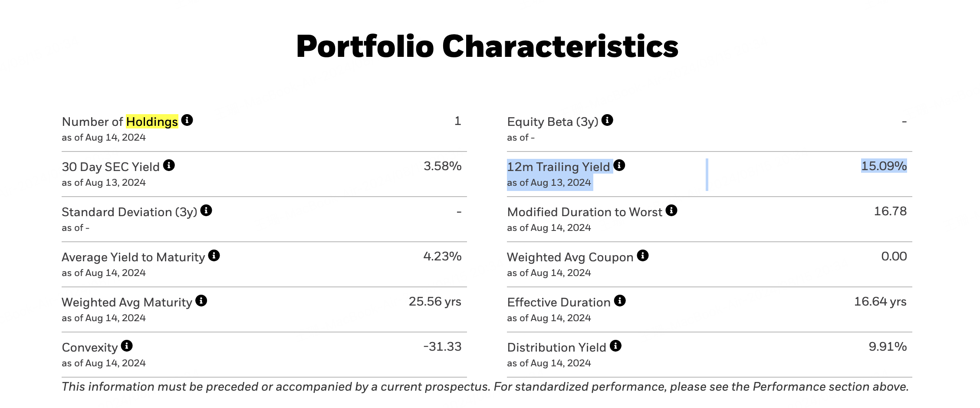Image resolution: width=980 pixels, height=408 pixels.
Task: Click the Effective Duration info icon
Action: [620, 301]
